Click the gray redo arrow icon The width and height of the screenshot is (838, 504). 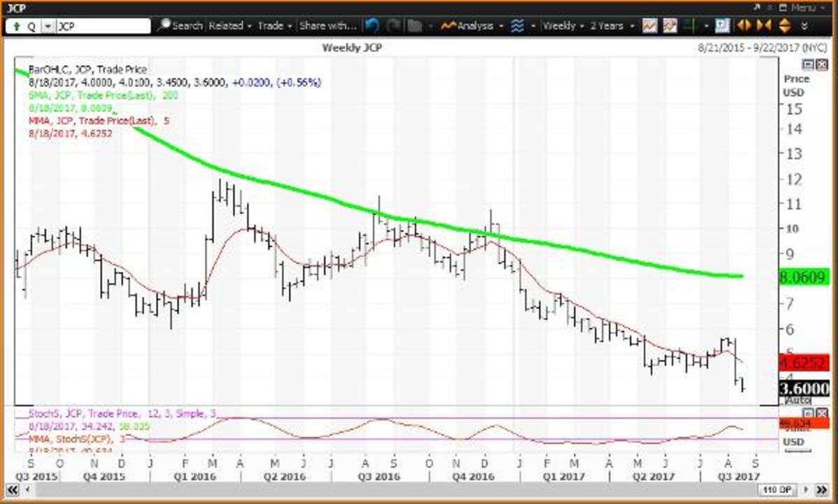393,26
